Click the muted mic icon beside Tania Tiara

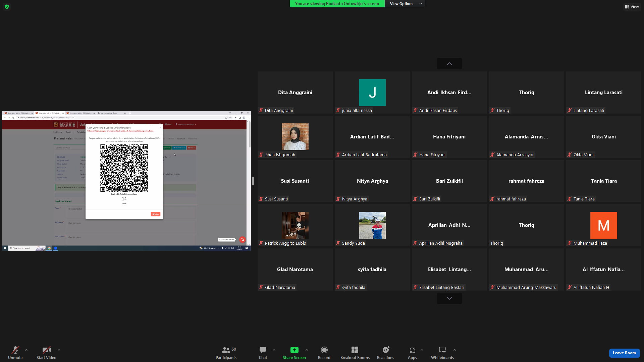(570, 199)
